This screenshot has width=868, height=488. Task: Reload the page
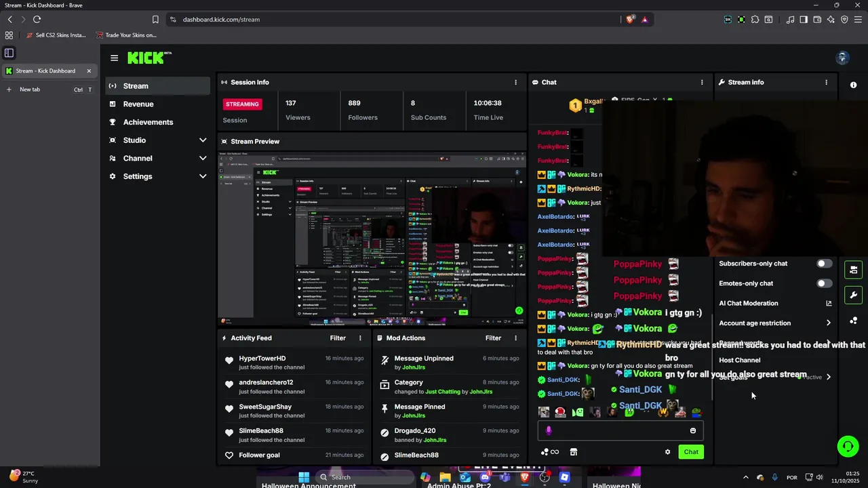(37, 20)
